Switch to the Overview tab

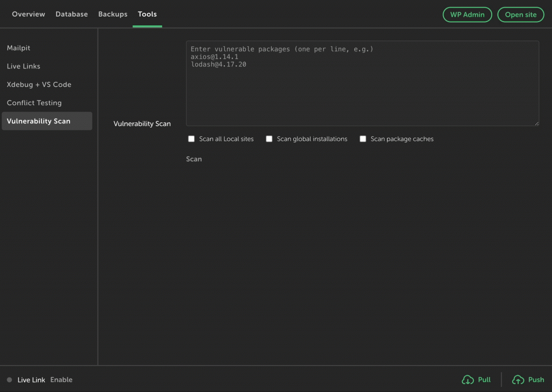pos(28,14)
